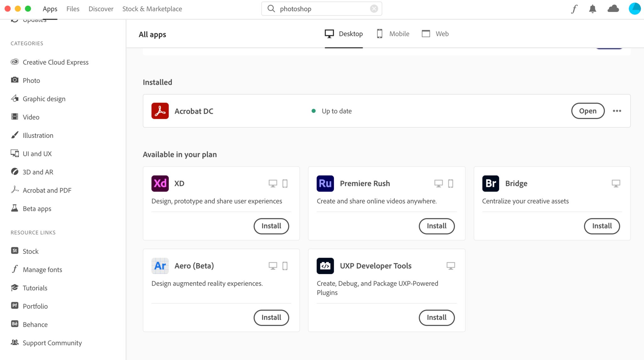The width and height of the screenshot is (644, 360).
Task: Open Acrobat DC application
Action: pyautogui.click(x=588, y=111)
